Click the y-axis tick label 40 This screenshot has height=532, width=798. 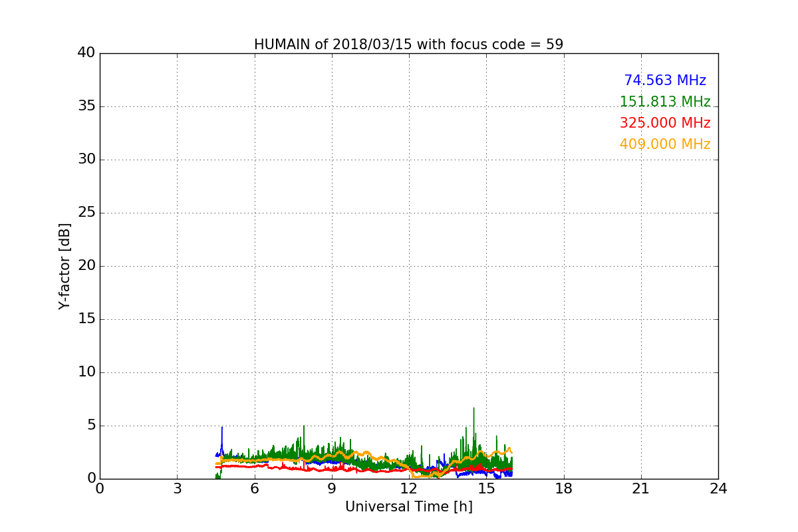(86, 53)
